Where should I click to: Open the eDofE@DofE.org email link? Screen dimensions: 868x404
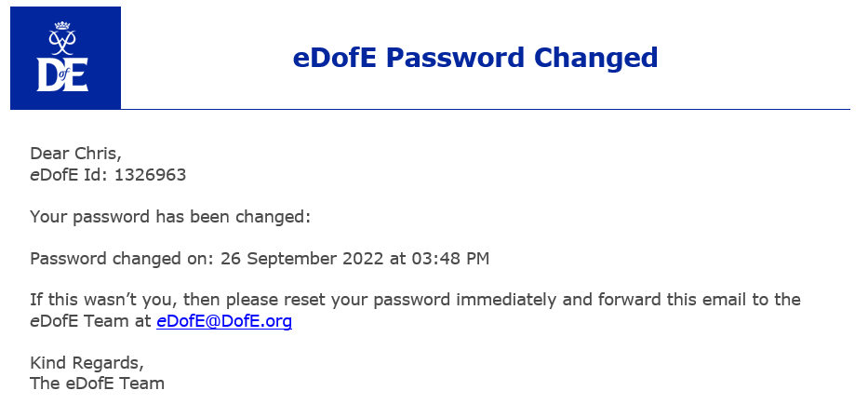[x=224, y=321]
